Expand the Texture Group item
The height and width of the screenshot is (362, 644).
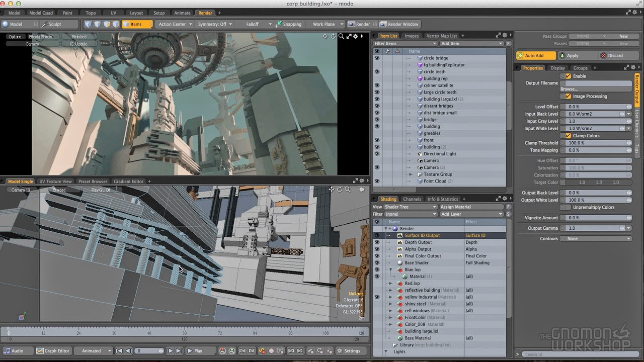pyautogui.click(x=412, y=174)
